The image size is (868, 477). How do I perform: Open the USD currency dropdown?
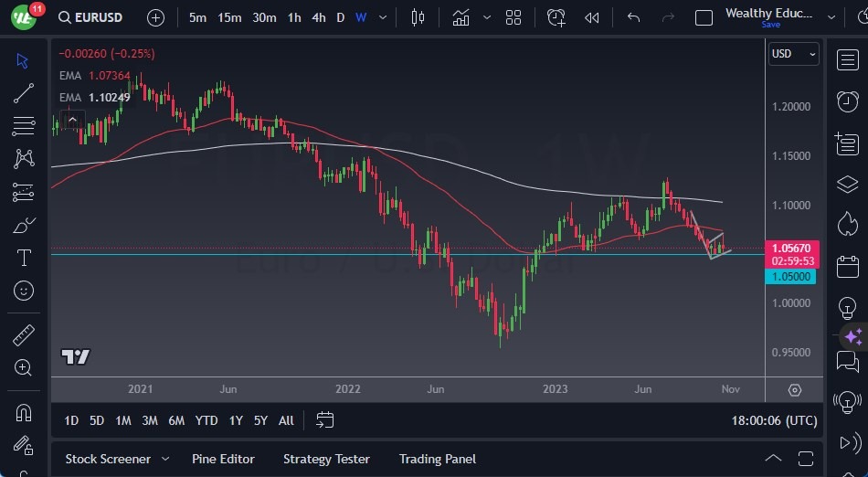click(793, 54)
